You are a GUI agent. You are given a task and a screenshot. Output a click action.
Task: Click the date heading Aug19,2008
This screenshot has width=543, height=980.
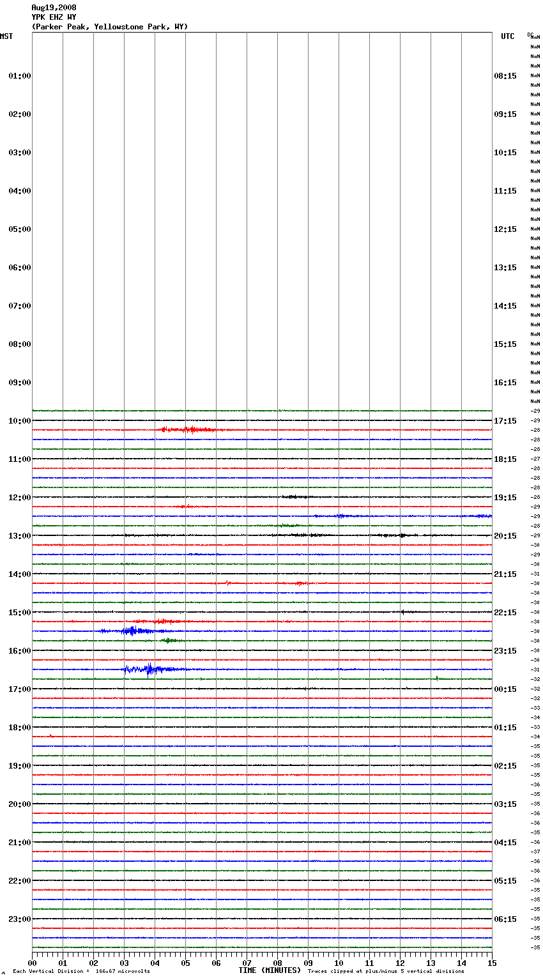54,8
